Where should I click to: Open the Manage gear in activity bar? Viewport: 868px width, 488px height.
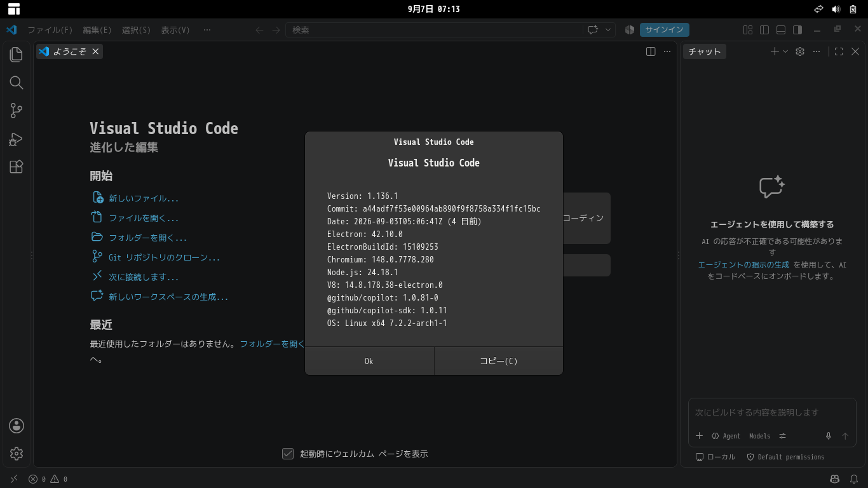click(x=17, y=454)
